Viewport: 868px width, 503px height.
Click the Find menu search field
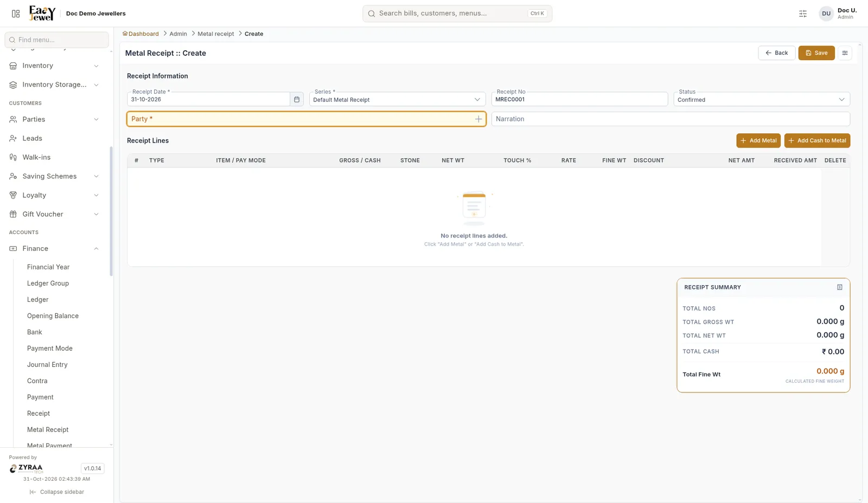click(x=56, y=40)
